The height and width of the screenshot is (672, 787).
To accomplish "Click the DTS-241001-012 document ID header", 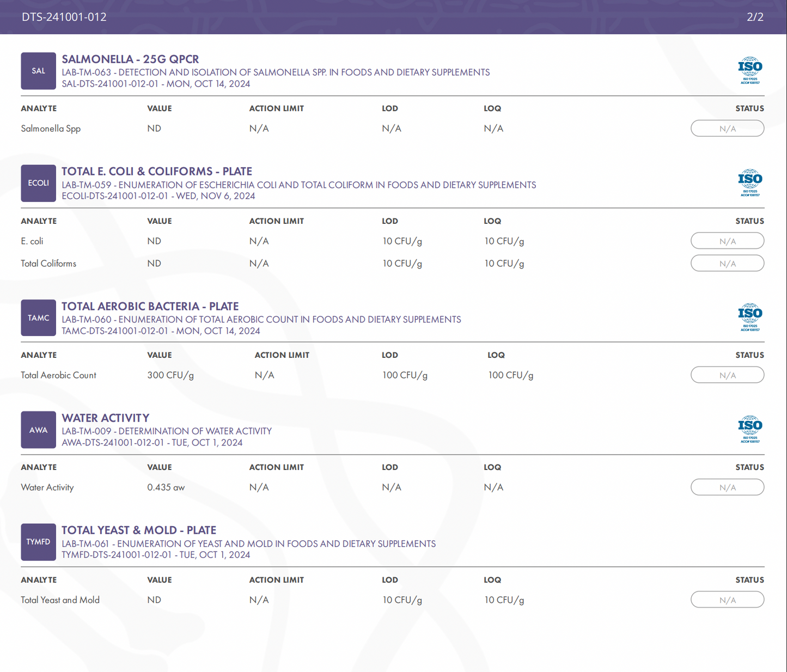I will coord(64,17).
